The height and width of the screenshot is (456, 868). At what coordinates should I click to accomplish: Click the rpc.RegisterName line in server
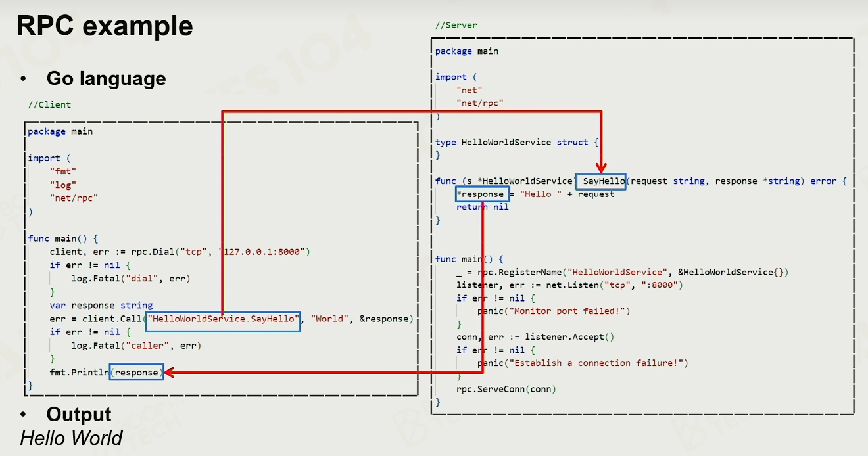[x=622, y=272]
